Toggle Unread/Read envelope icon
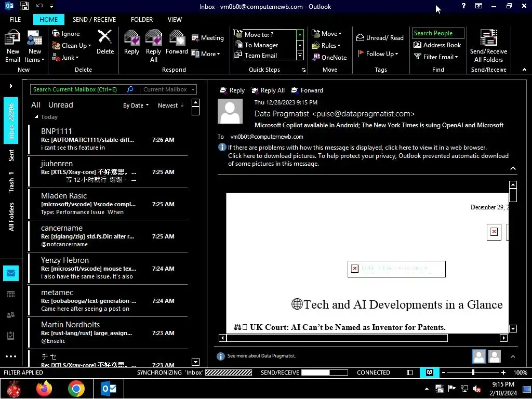Image resolution: width=532 pixels, height=399 pixels. click(360, 37)
